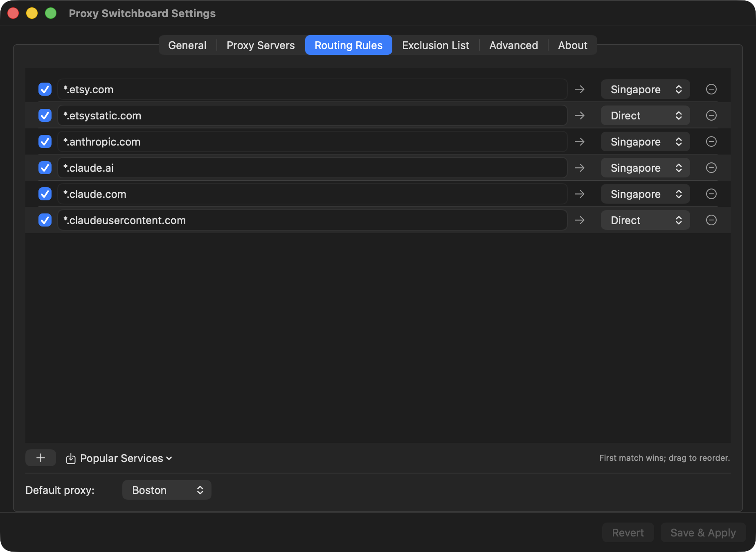This screenshot has width=756, height=552.
Task: Open the Proxy Servers tab
Action: [x=261, y=45]
